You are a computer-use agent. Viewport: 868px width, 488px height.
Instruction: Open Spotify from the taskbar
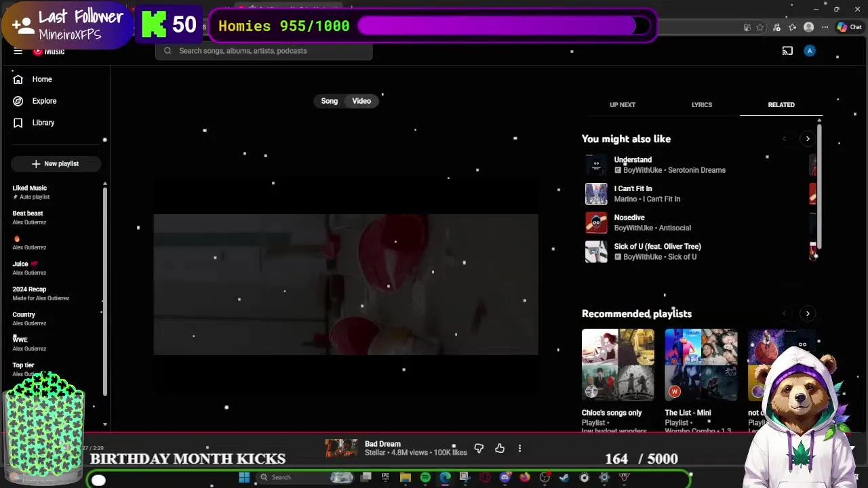(x=425, y=477)
